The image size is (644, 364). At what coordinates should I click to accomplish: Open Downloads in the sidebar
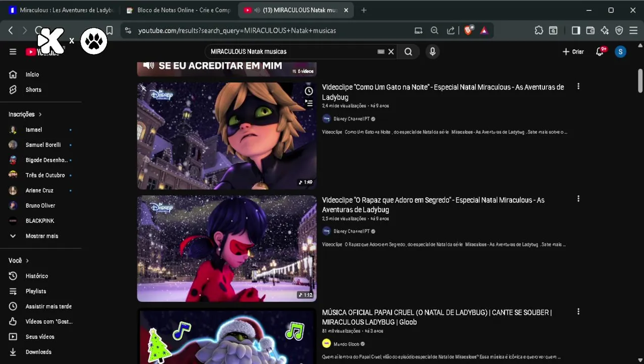click(x=38, y=352)
